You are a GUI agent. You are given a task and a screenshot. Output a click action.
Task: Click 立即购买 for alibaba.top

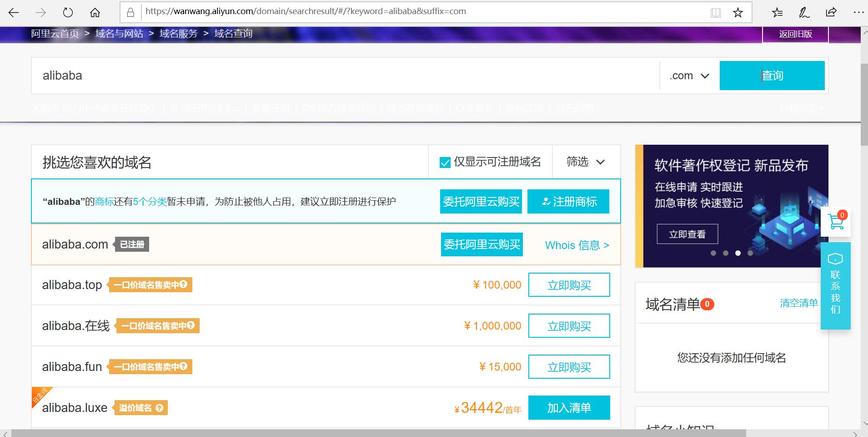[x=569, y=285]
